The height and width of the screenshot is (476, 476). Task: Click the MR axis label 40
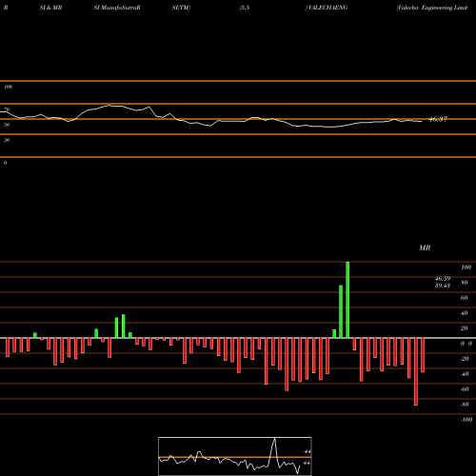pos(465,313)
